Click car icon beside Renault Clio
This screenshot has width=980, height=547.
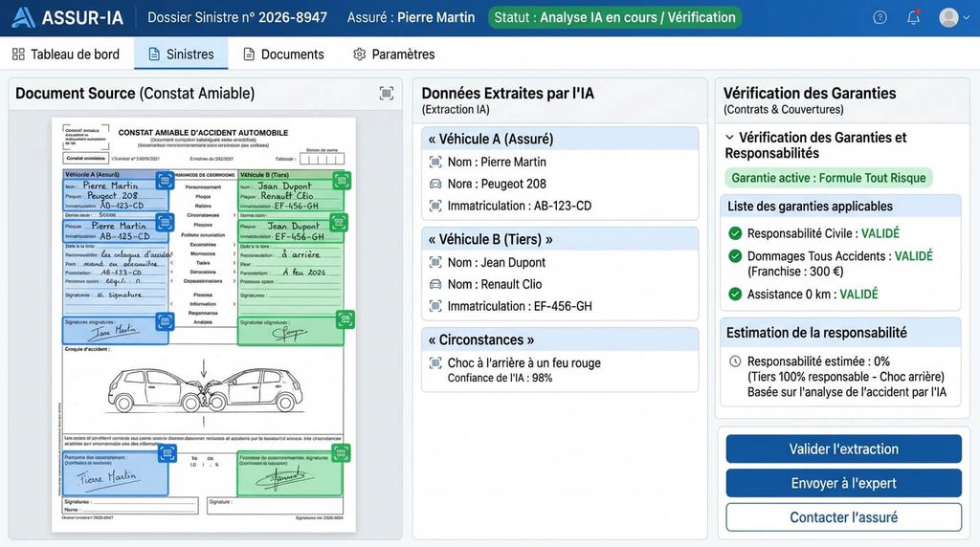[435, 285]
